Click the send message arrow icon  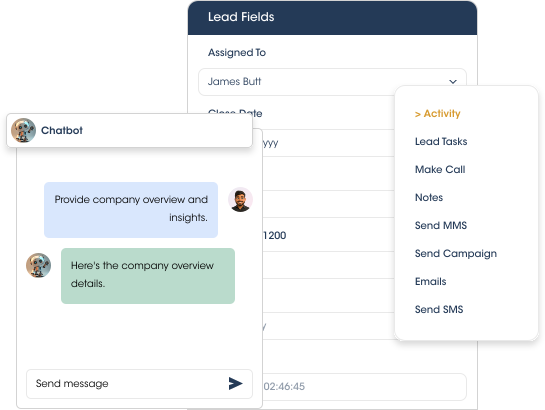[x=235, y=383]
